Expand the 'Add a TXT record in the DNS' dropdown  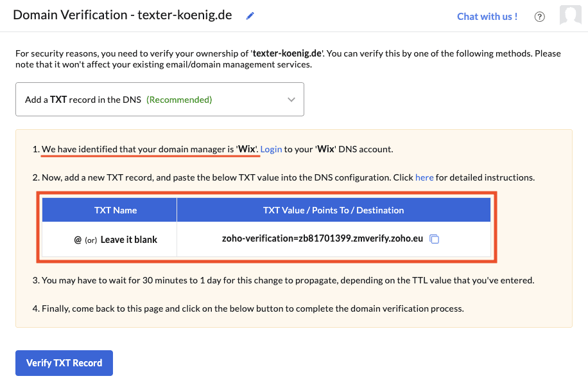click(x=160, y=100)
